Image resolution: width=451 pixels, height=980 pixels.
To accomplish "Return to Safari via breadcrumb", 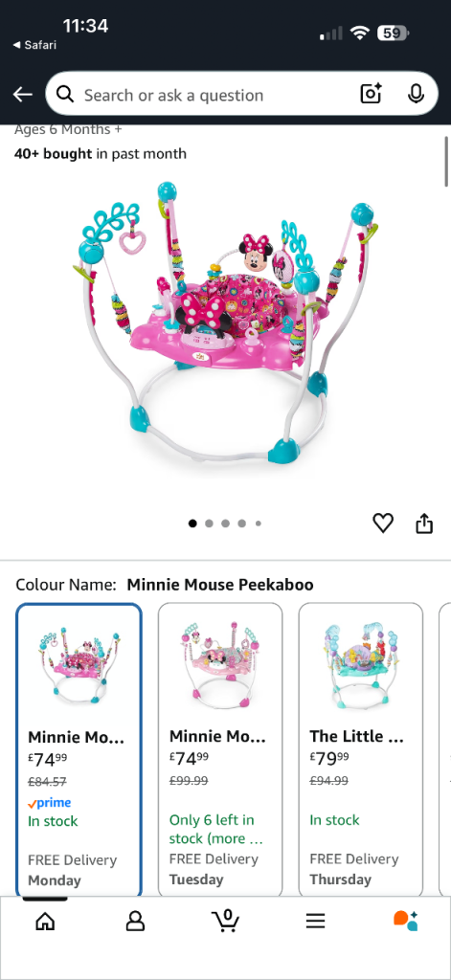I will pos(34,45).
